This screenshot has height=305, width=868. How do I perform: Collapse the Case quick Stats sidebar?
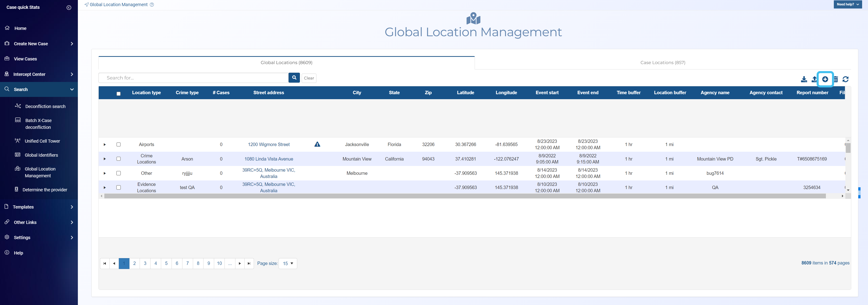click(69, 7)
